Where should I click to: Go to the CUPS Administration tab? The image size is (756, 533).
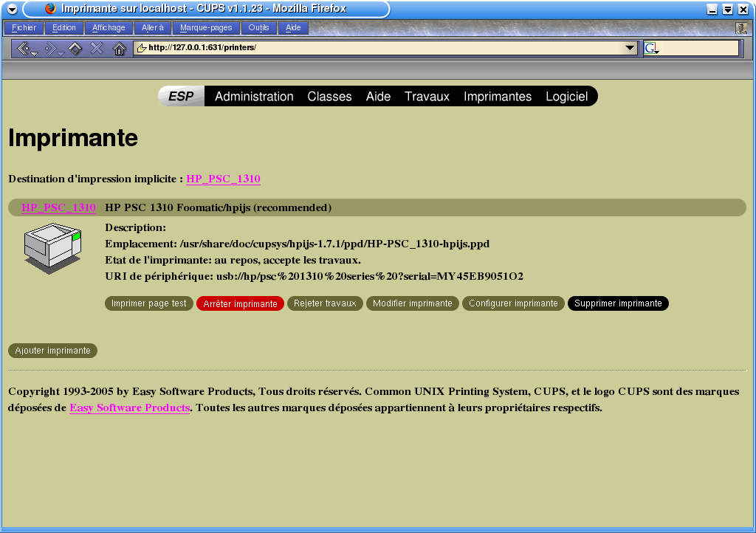(254, 97)
